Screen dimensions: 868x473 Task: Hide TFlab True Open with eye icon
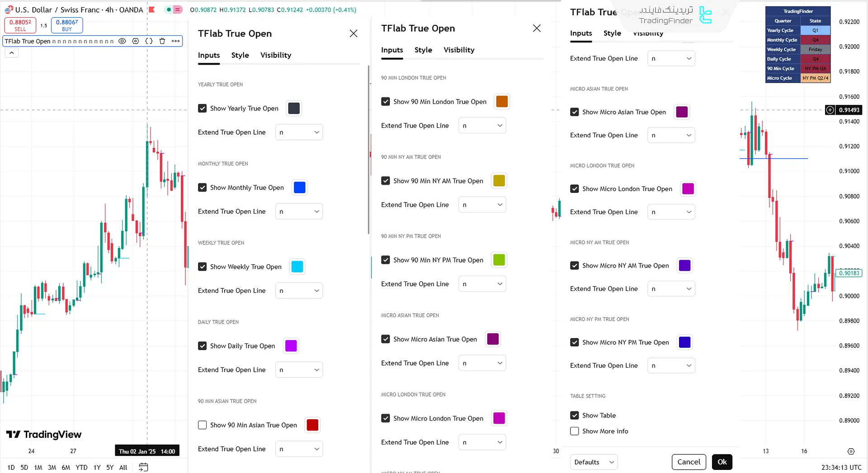pos(122,41)
